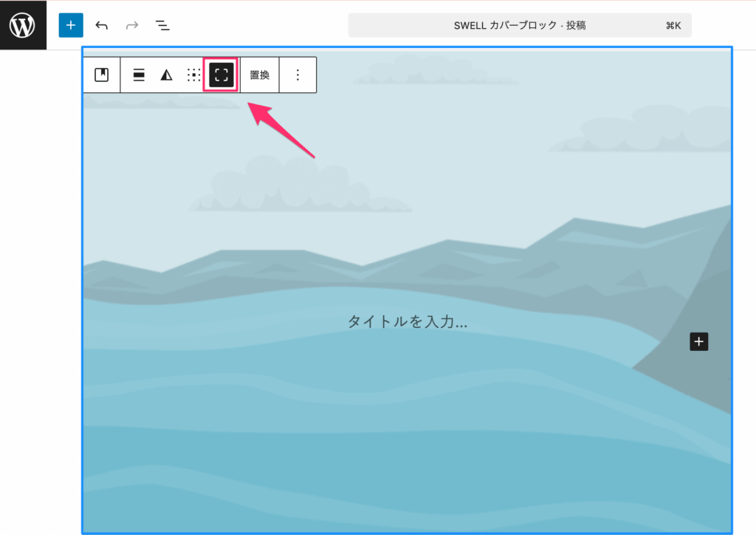The width and height of the screenshot is (756, 535).
Task: Change the content position with the grid icon
Action: [193, 75]
